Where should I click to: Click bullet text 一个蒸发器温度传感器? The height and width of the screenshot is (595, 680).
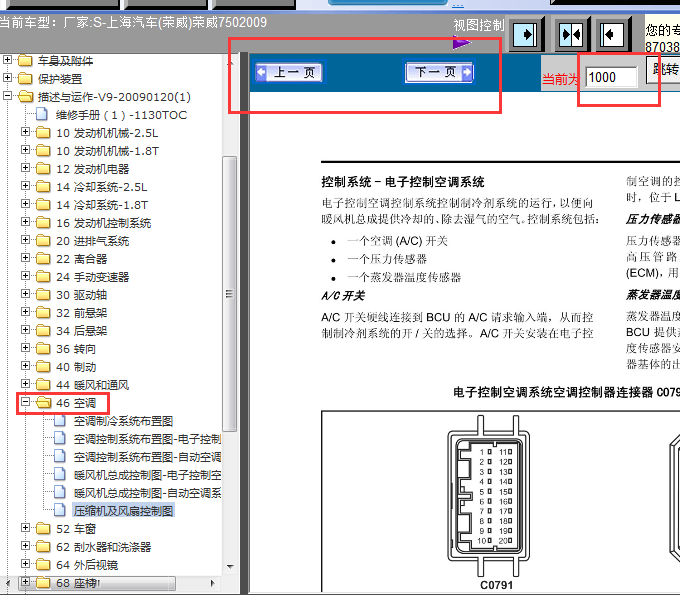point(404,278)
